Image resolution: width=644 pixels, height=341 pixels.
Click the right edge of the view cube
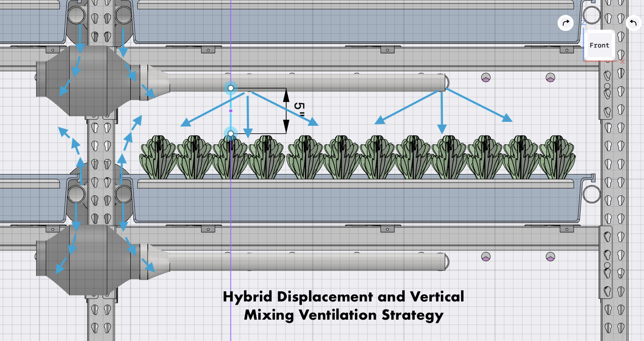pos(613,45)
